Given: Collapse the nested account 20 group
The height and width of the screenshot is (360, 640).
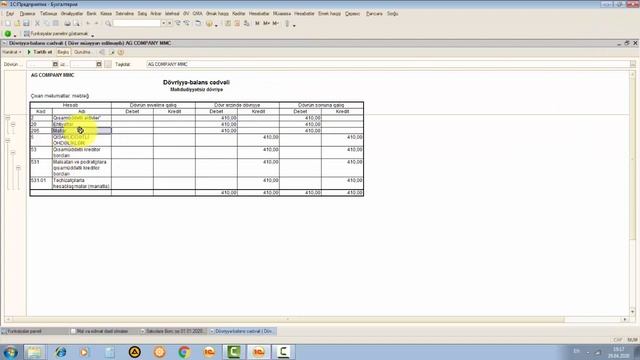Looking at the screenshot, I should coord(13,124).
